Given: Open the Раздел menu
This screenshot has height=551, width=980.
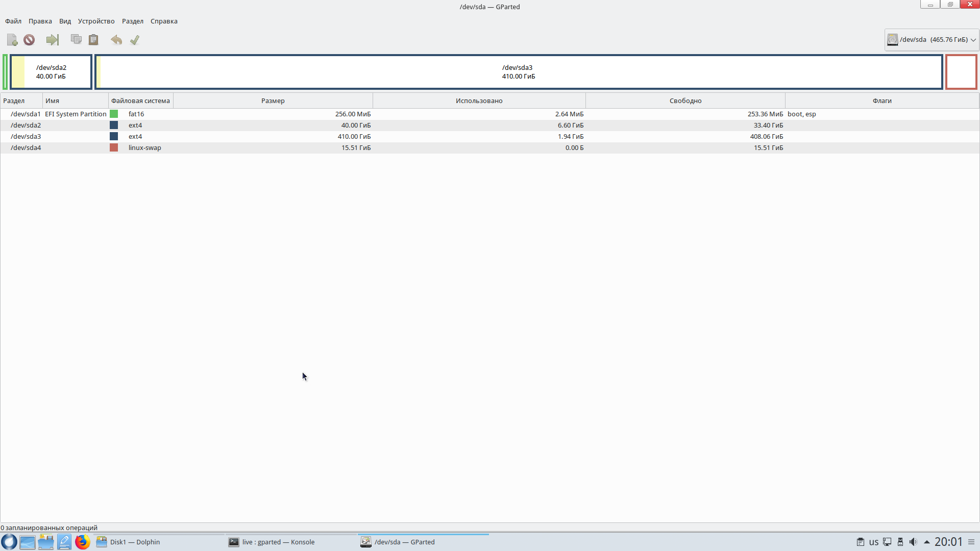Looking at the screenshot, I should pyautogui.click(x=133, y=21).
